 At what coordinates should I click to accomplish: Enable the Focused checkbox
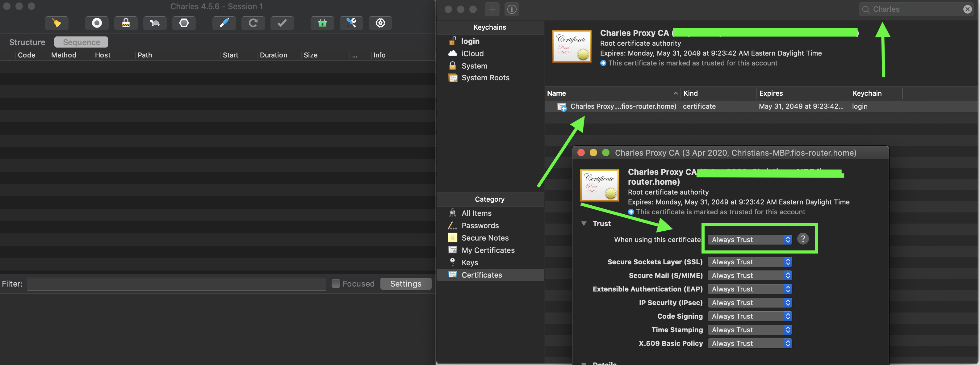pos(336,283)
